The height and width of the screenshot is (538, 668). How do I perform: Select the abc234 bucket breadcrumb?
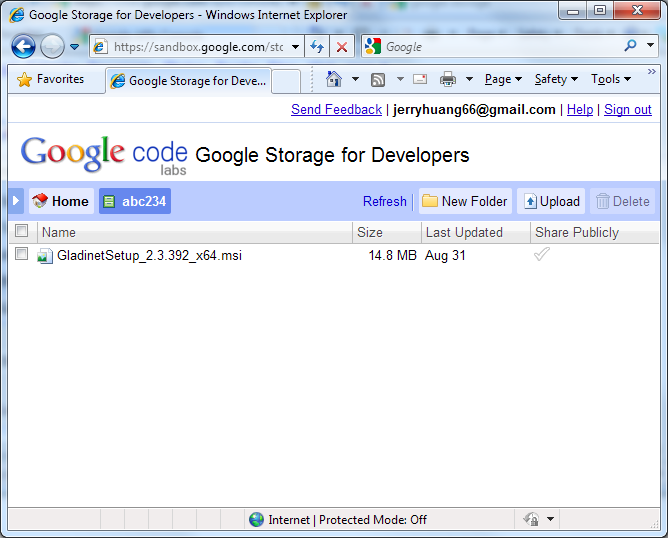135,201
